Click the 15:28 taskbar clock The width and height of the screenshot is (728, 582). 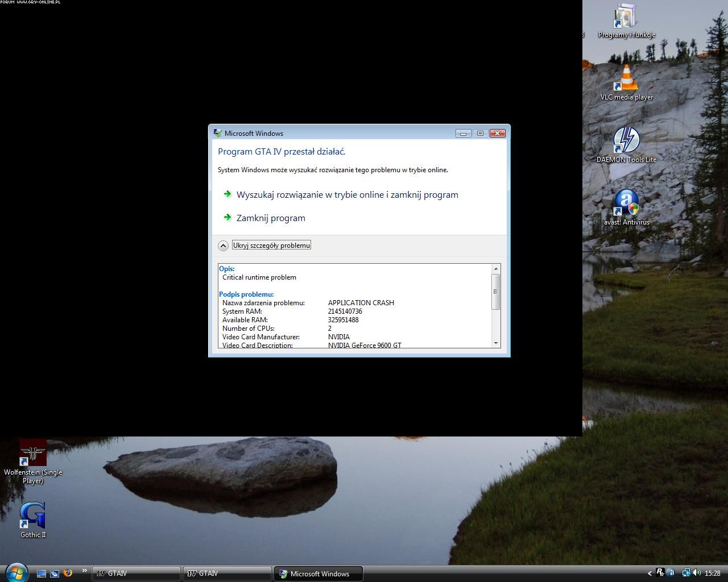pos(713,573)
